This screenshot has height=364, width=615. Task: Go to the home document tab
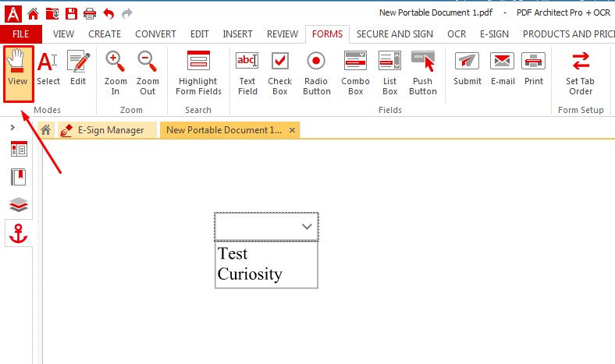click(x=46, y=129)
